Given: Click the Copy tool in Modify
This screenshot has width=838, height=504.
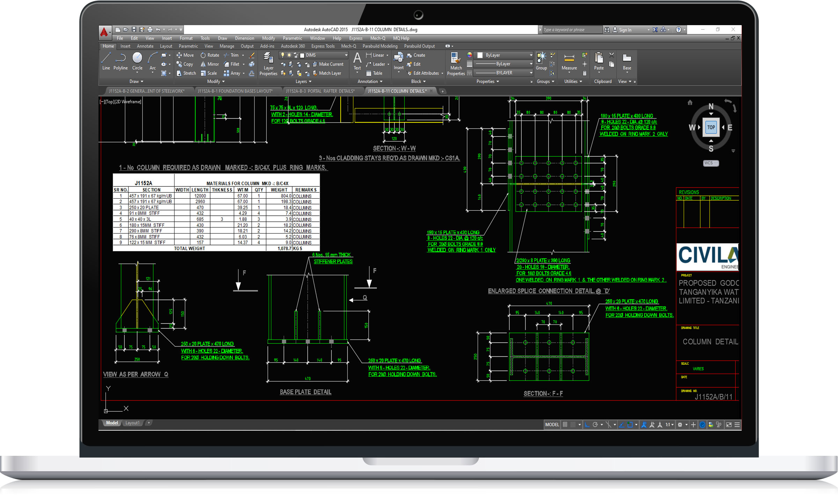Looking at the screenshot, I should [185, 64].
